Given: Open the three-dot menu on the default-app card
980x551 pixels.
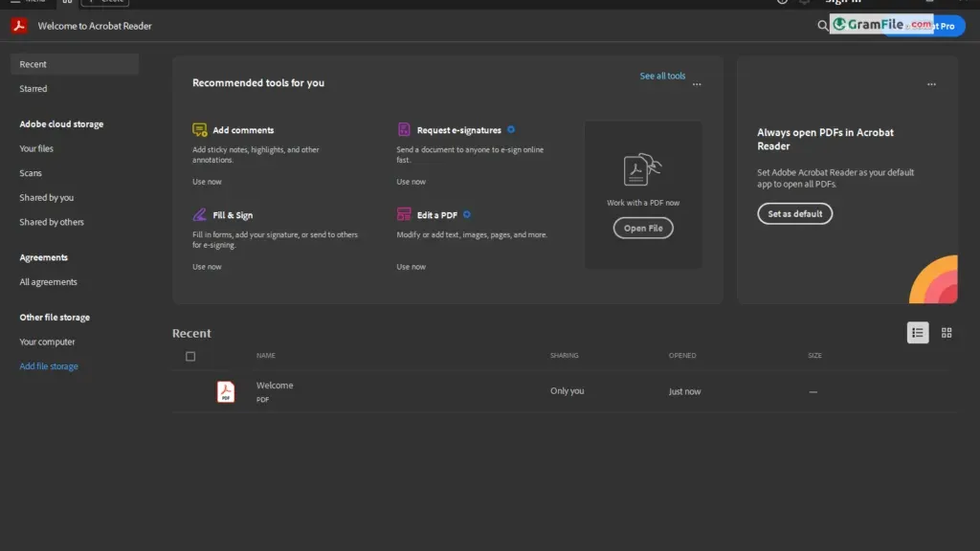Looking at the screenshot, I should tap(931, 84).
